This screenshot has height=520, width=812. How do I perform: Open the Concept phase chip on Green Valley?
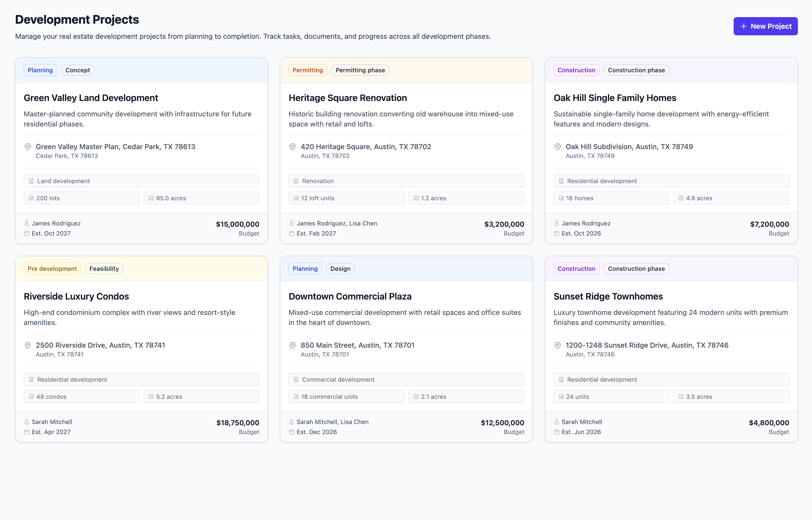(78, 70)
